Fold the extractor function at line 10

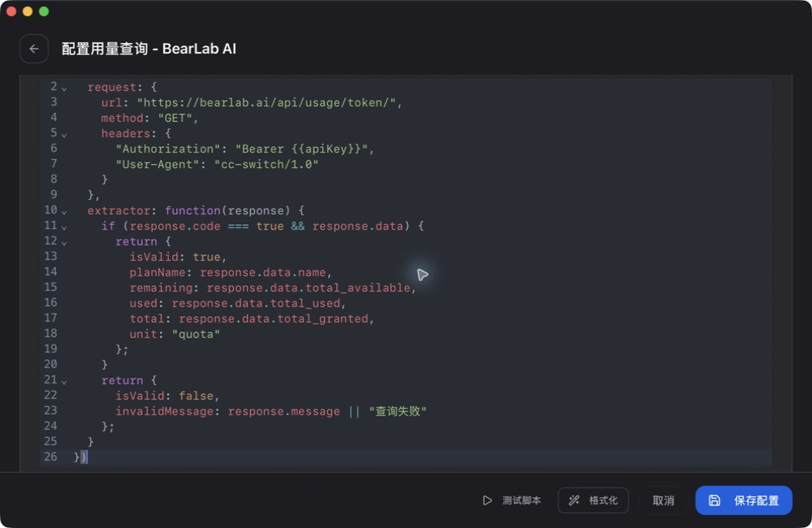(64, 212)
